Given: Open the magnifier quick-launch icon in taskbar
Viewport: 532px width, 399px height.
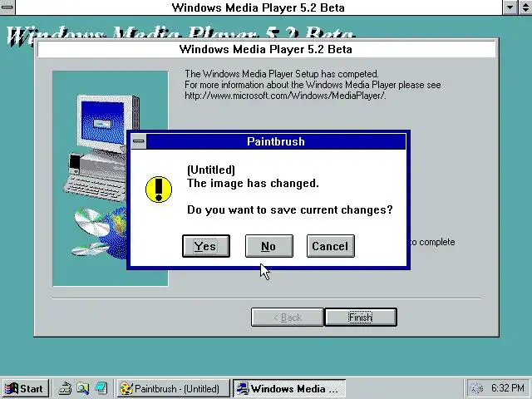Looking at the screenshot, I should pyautogui.click(x=83, y=388).
